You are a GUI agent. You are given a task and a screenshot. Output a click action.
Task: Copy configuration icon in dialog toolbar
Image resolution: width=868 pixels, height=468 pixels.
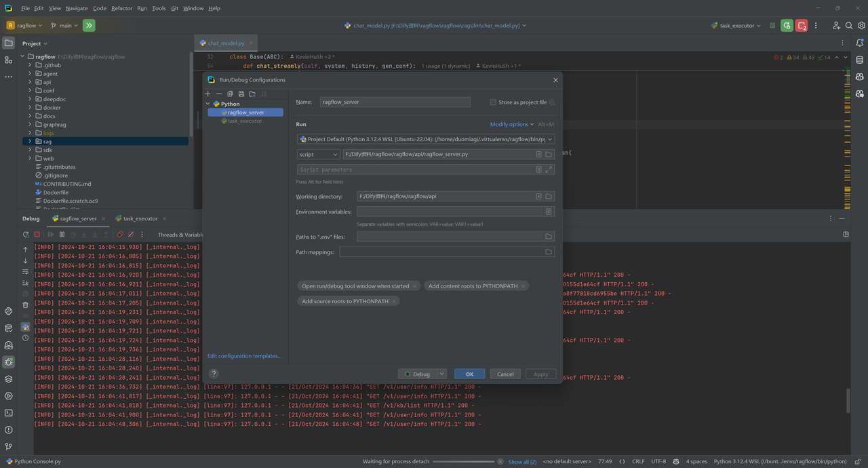230,94
